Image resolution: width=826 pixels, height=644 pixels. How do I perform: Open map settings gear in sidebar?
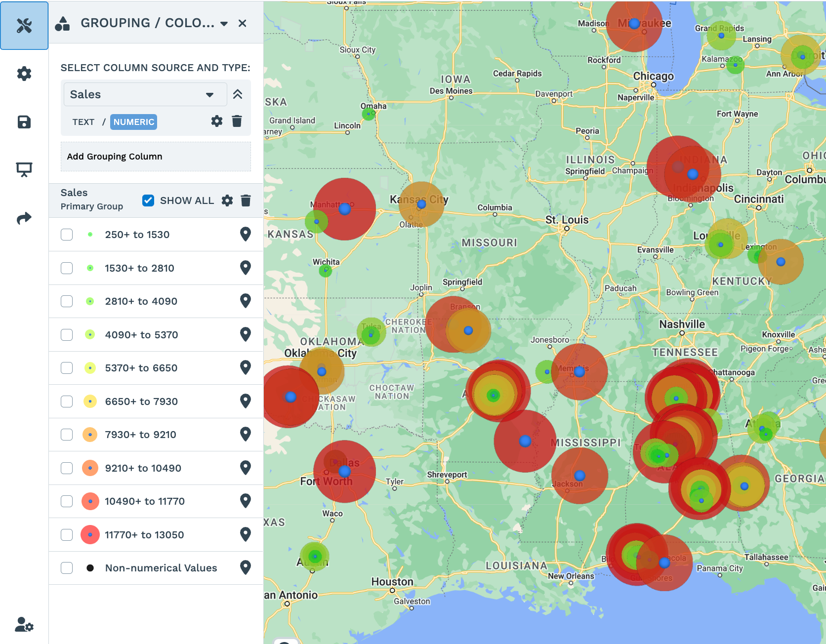(x=24, y=74)
